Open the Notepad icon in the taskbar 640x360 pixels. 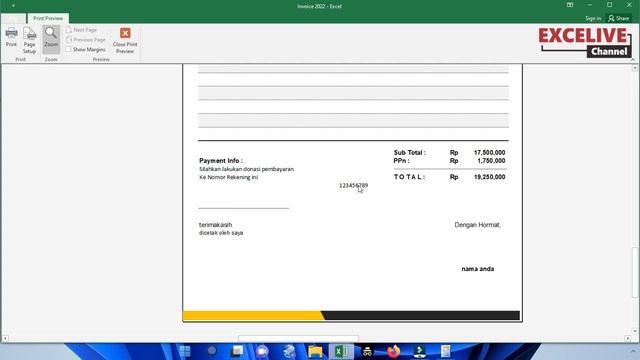click(445, 351)
